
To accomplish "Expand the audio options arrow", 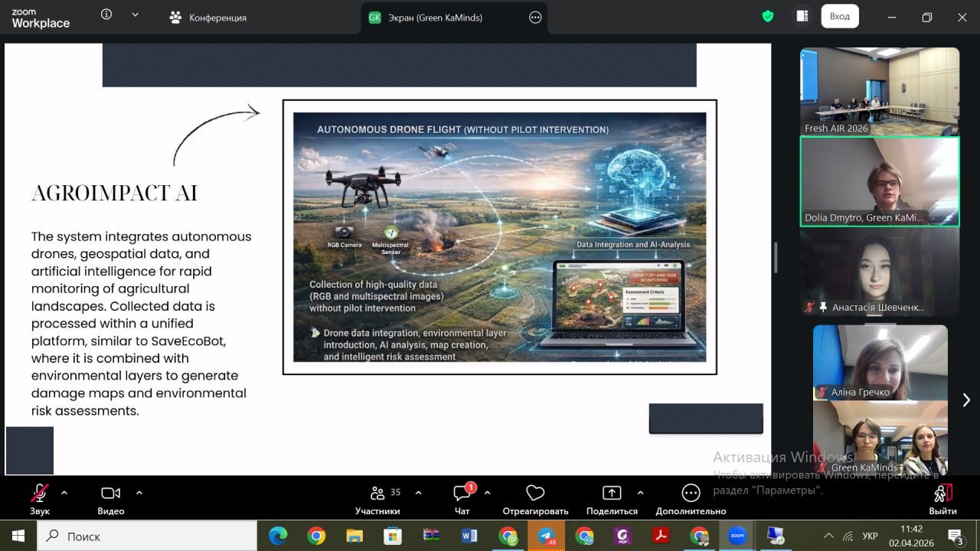I will coord(64,493).
